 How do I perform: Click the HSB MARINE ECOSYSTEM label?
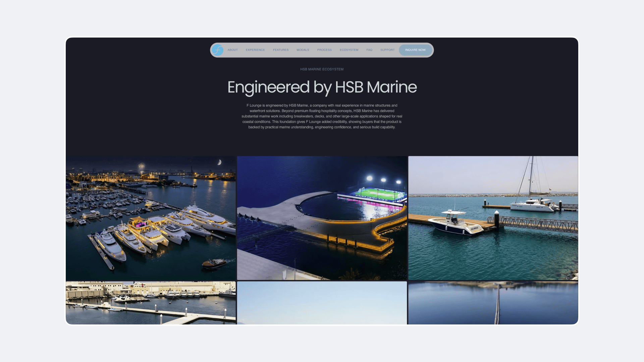[x=322, y=69]
